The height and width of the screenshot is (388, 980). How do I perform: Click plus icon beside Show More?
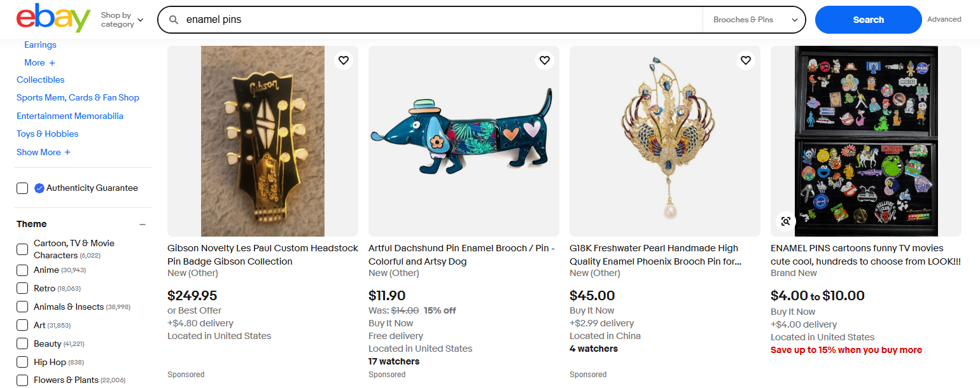point(67,153)
